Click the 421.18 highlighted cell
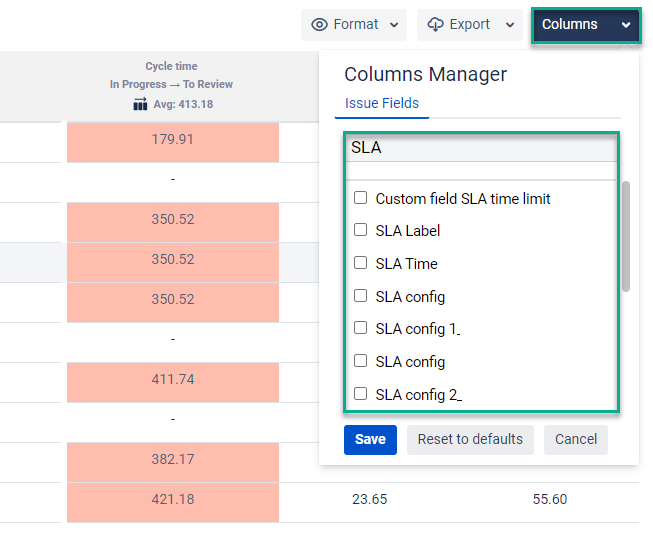 coord(172,499)
